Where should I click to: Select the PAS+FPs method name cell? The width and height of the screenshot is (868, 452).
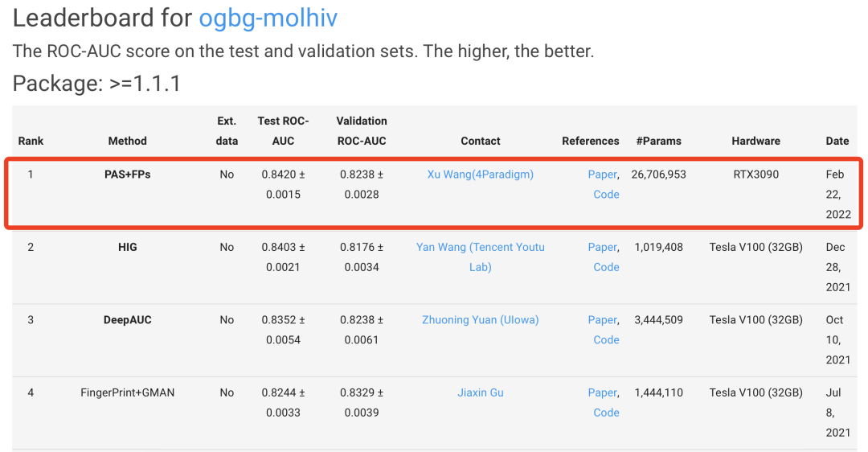[x=127, y=174]
